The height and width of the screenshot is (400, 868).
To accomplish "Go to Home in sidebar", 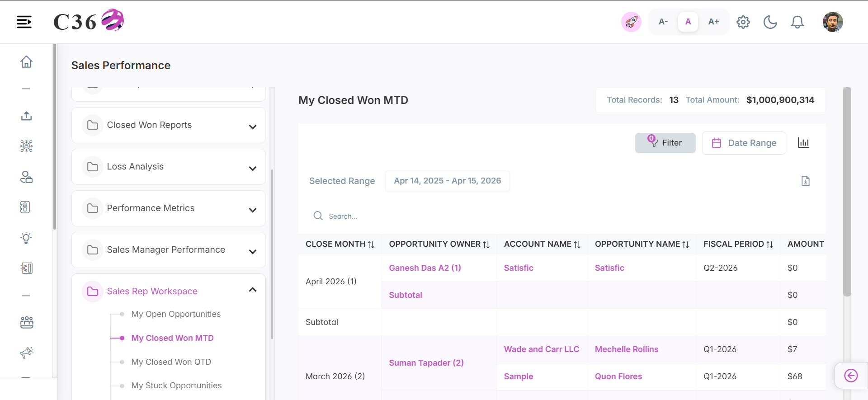I will (26, 61).
